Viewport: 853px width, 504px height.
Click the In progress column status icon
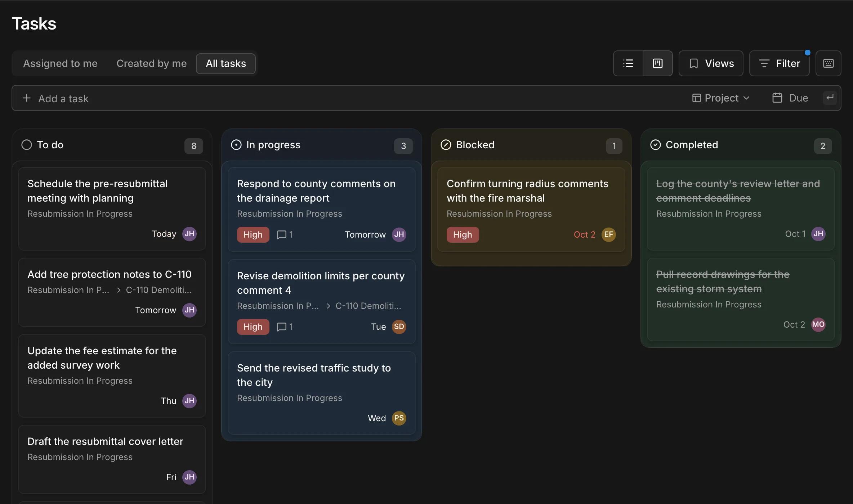pos(236,145)
